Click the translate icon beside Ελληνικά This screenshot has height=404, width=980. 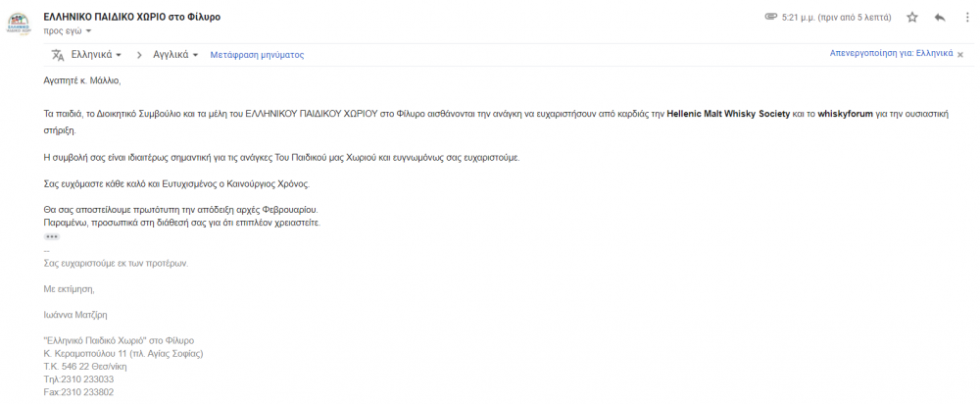[58, 55]
